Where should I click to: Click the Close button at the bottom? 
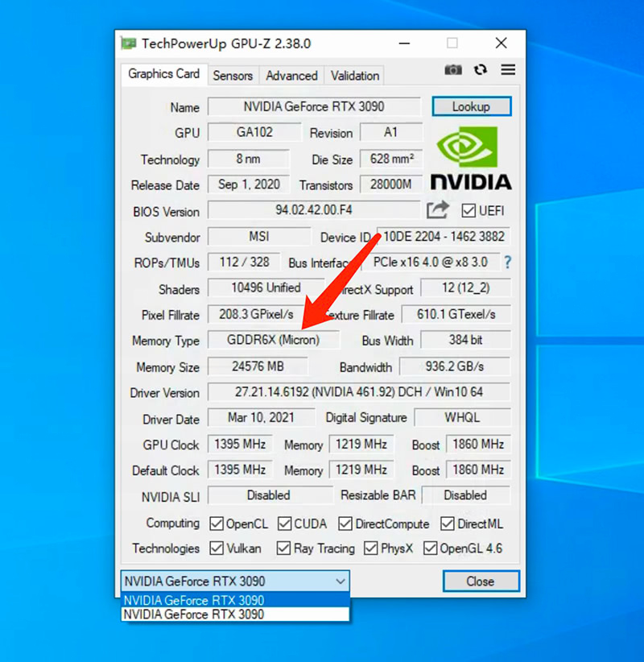coord(481,581)
